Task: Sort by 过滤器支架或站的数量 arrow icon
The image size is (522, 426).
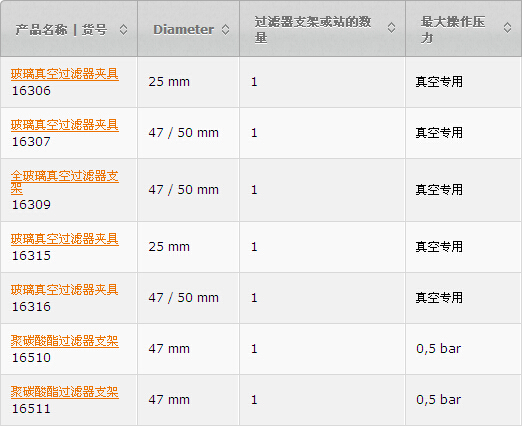Action: 391,28
